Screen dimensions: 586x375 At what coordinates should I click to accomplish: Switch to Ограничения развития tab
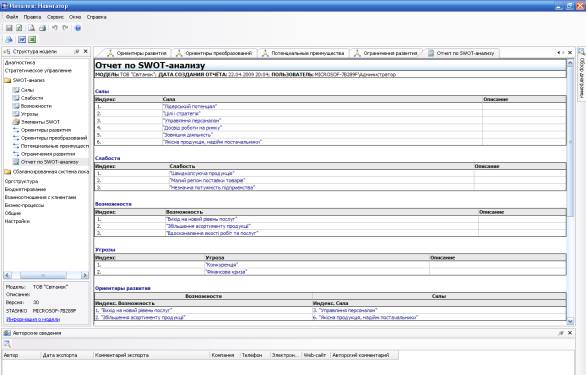click(386, 53)
